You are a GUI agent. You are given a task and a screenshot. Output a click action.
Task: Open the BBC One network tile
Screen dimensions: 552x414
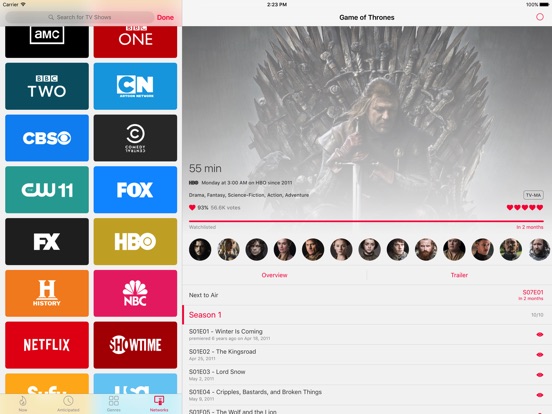[x=135, y=42]
